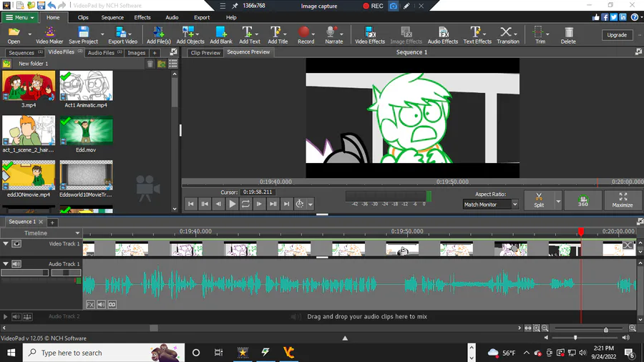Open a project with the Open icon
This screenshot has height=362, width=644.
click(x=14, y=35)
